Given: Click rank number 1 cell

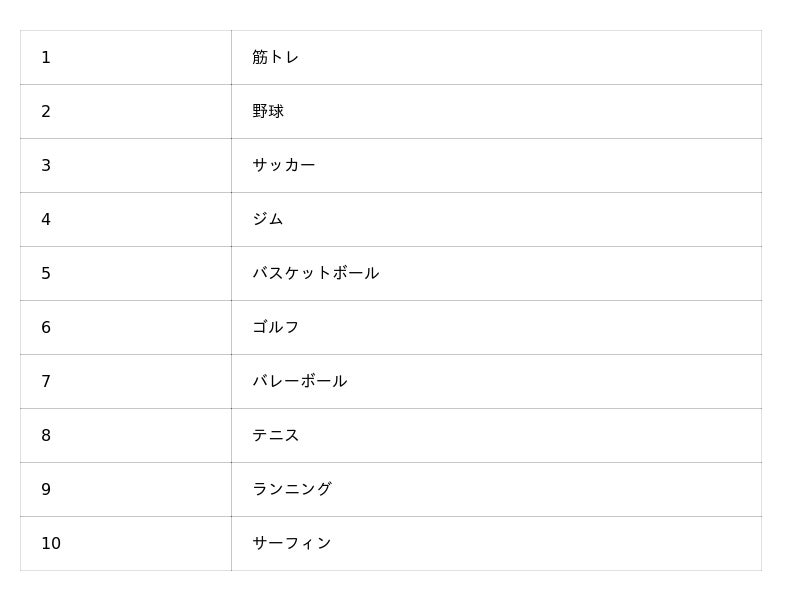Looking at the screenshot, I should point(46,58).
